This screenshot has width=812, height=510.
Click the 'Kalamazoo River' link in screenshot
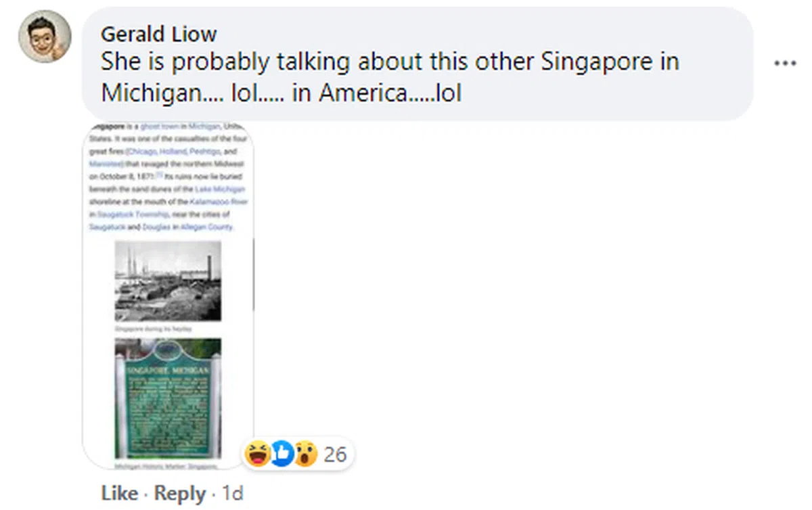[x=219, y=202]
